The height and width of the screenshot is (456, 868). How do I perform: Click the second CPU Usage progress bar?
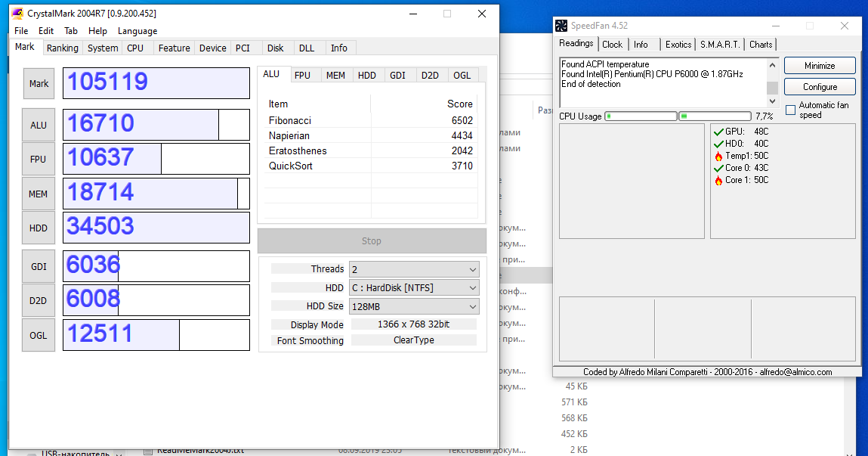[715, 116]
